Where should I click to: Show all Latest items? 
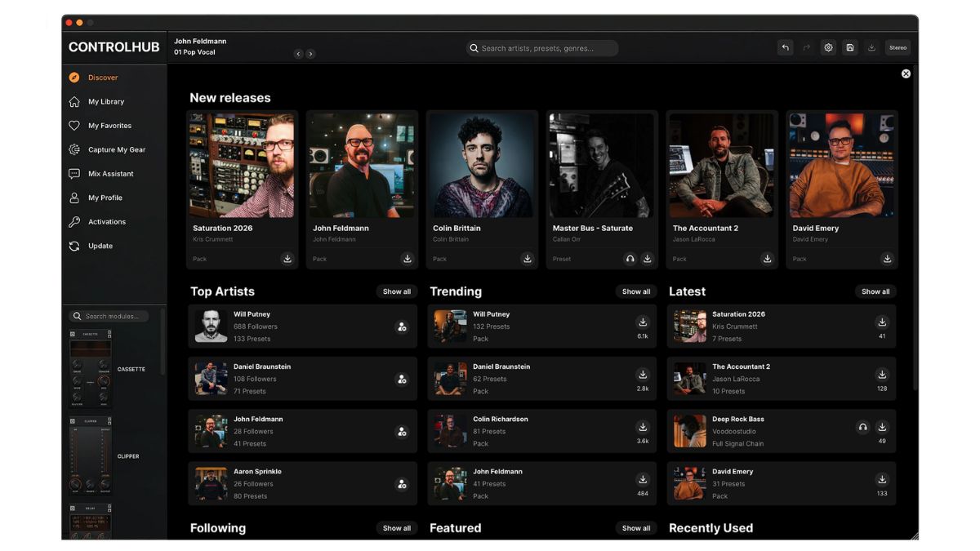coord(875,291)
